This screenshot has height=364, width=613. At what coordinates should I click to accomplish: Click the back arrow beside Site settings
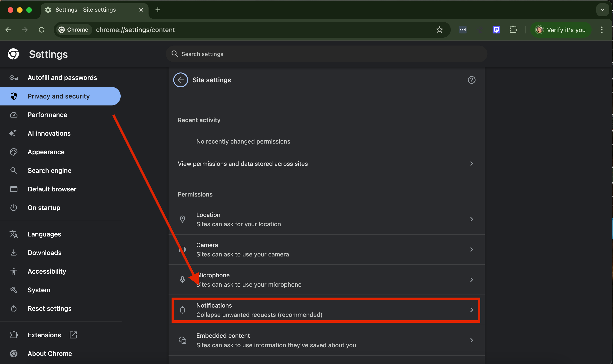[x=181, y=80]
